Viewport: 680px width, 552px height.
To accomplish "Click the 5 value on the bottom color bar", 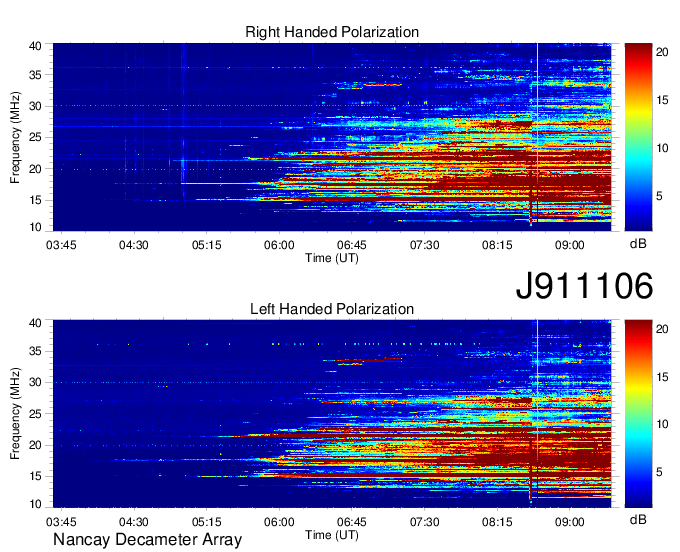I will 659,472.
